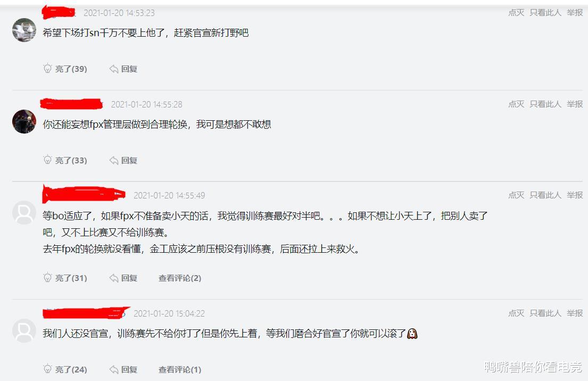Screen dimensions: 588x381
Task: Expand 查看评论(1) replies
Action: 180,369
